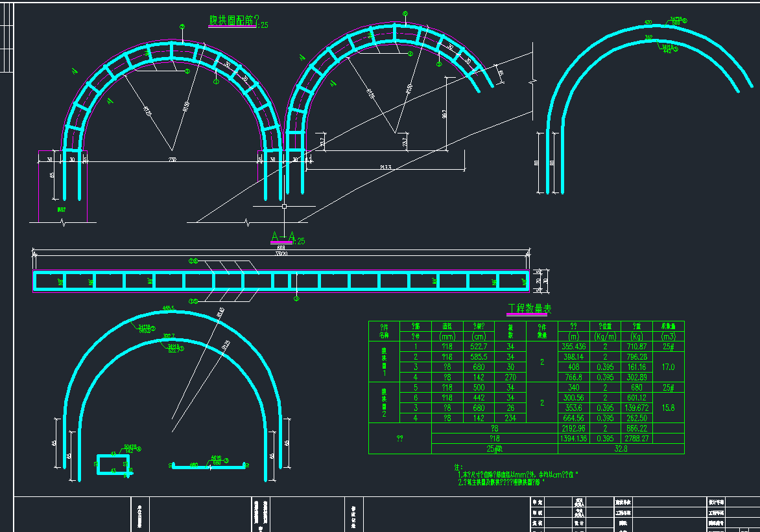The width and height of the screenshot is (760, 532).
Task: Pick the 522.7 length cell
Action: click(x=479, y=347)
